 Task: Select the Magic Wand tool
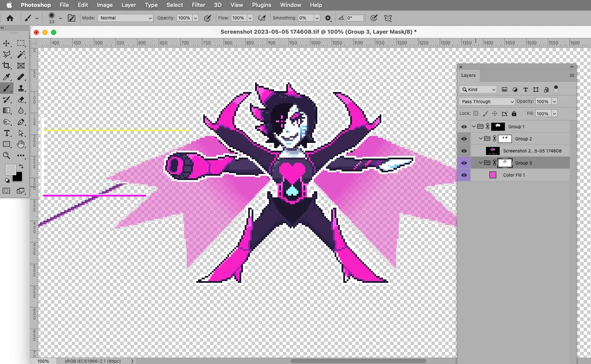tap(21, 54)
